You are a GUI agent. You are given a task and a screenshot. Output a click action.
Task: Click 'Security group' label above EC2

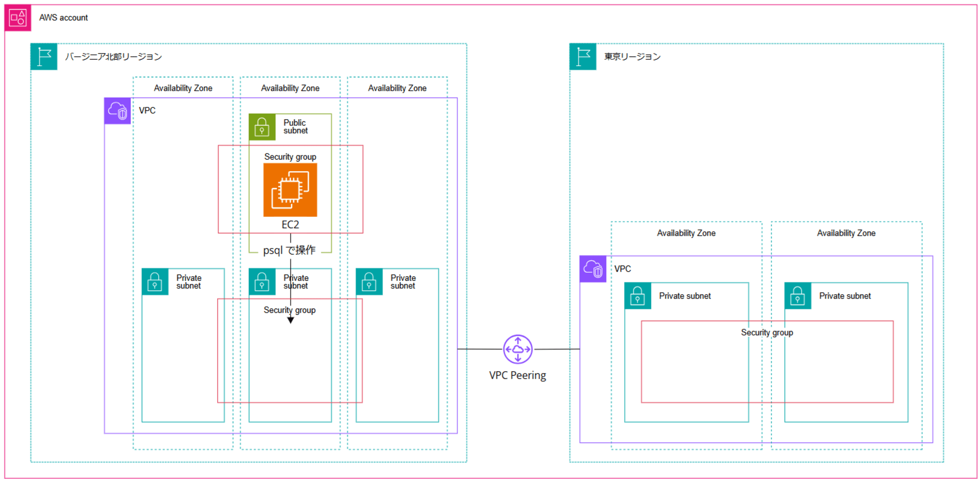290,157
